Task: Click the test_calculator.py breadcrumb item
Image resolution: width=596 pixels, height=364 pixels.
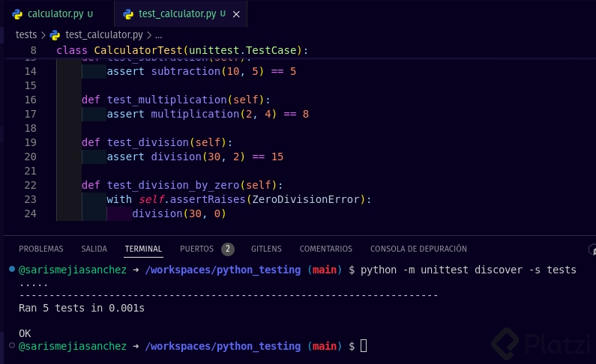Action: tap(104, 35)
